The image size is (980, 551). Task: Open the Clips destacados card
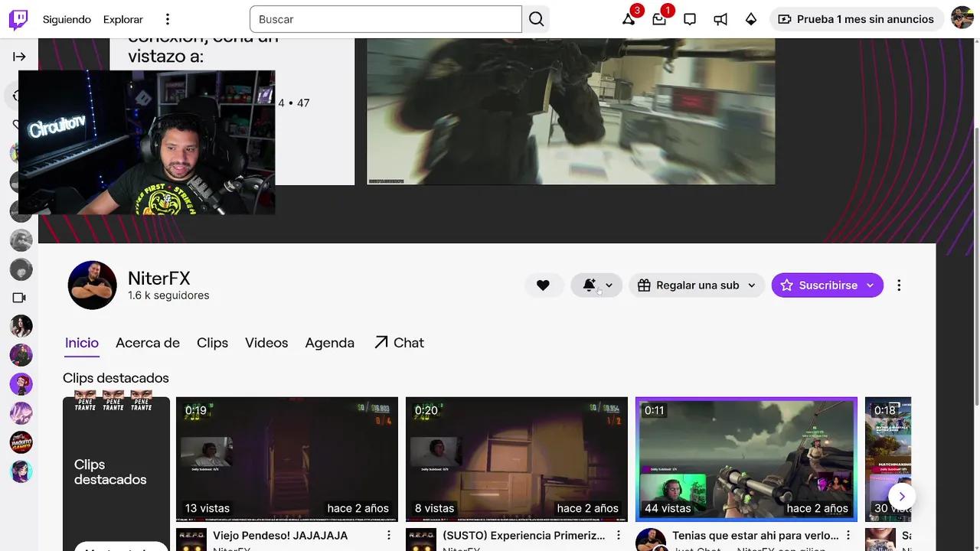point(116,474)
